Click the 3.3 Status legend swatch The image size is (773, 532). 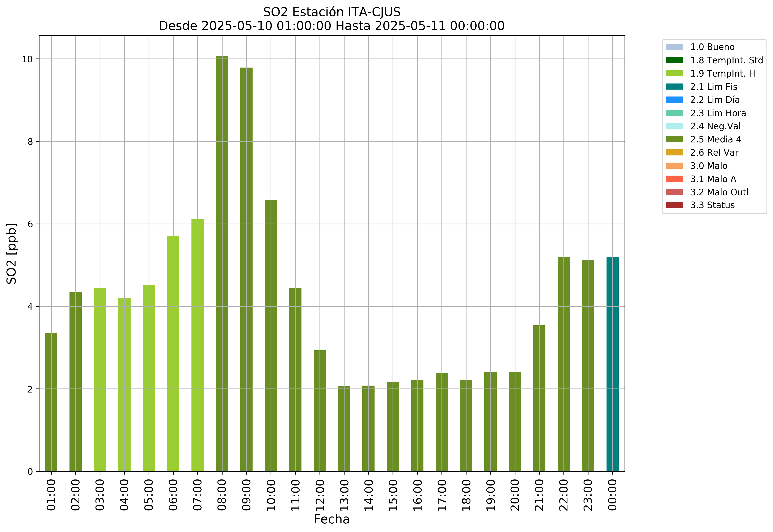point(674,205)
